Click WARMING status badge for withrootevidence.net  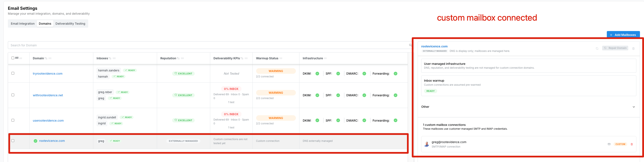click(276, 93)
